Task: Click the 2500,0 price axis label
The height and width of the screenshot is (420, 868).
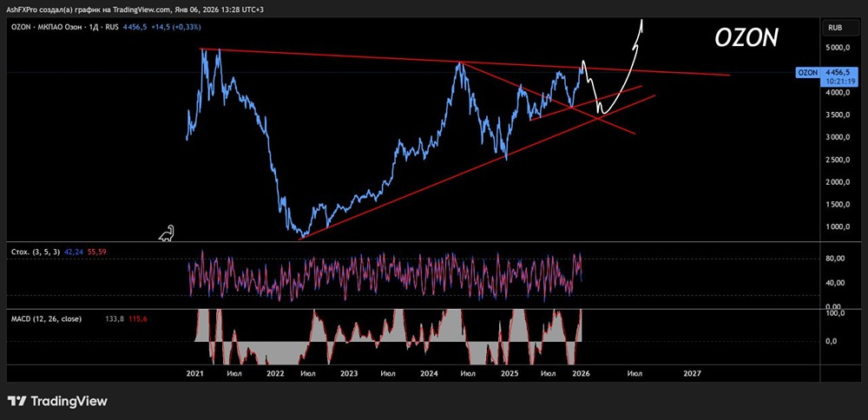Action: (838, 160)
